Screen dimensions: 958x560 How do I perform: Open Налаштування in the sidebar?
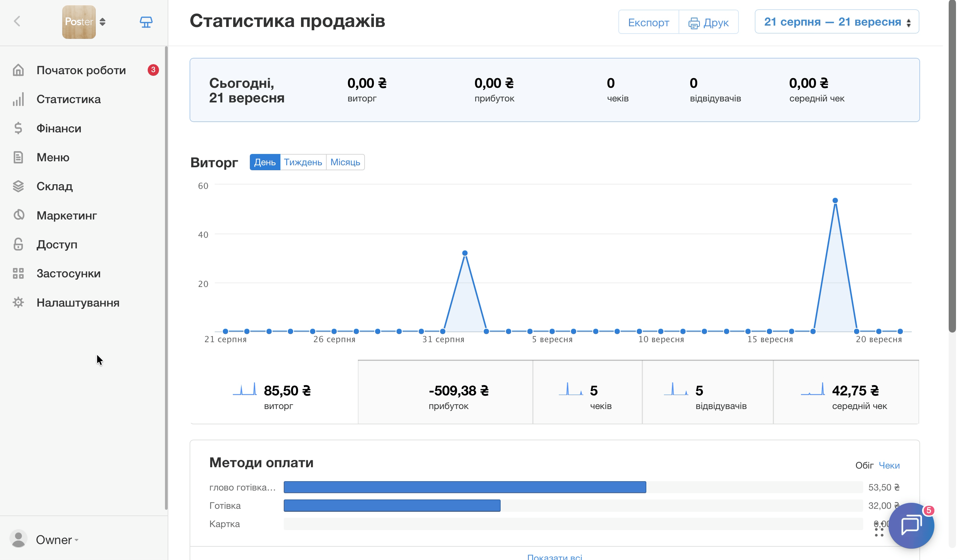pyautogui.click(x=78, y=303)
